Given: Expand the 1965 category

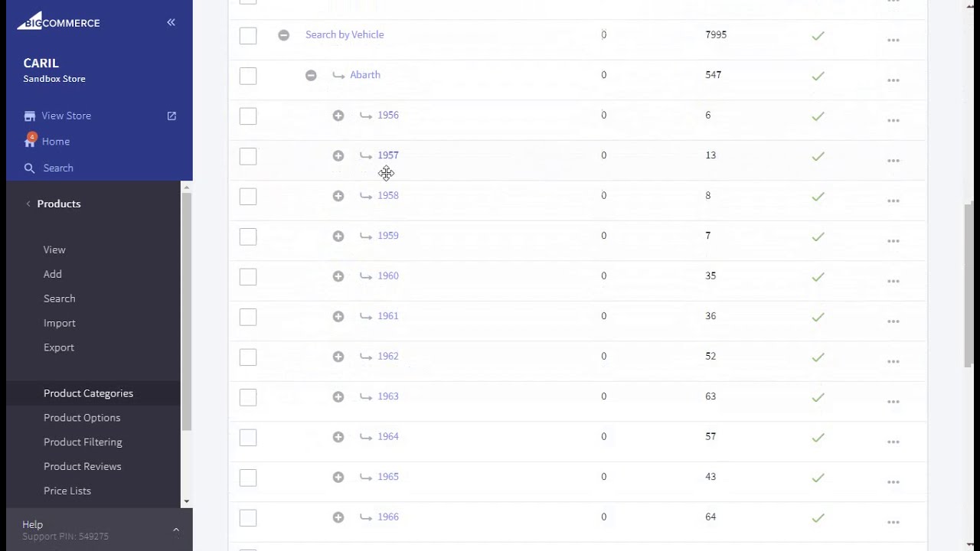Looking at the screenshot, I should tap(338, 478).
